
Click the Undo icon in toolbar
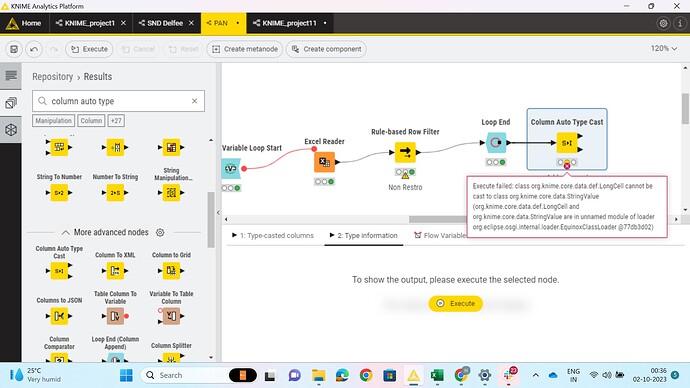tap(34, 49)
